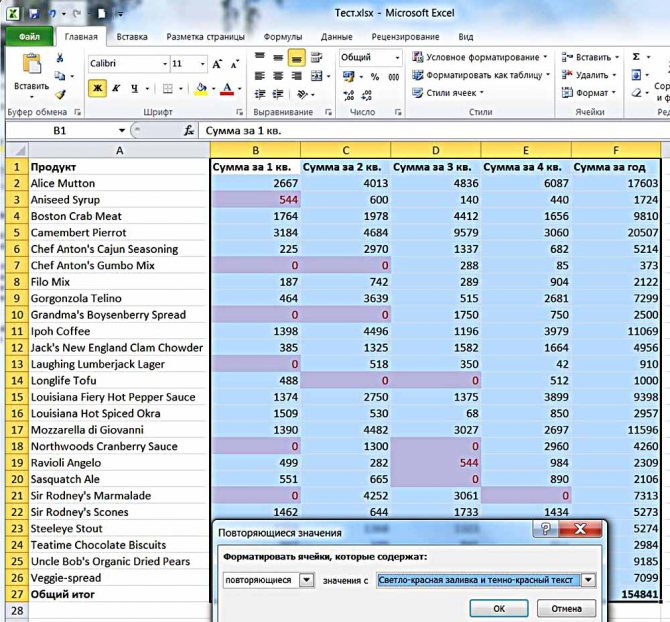Click the Save icon in quick access toolbar
Screen dimensions: 670x622
pos(34,14)
